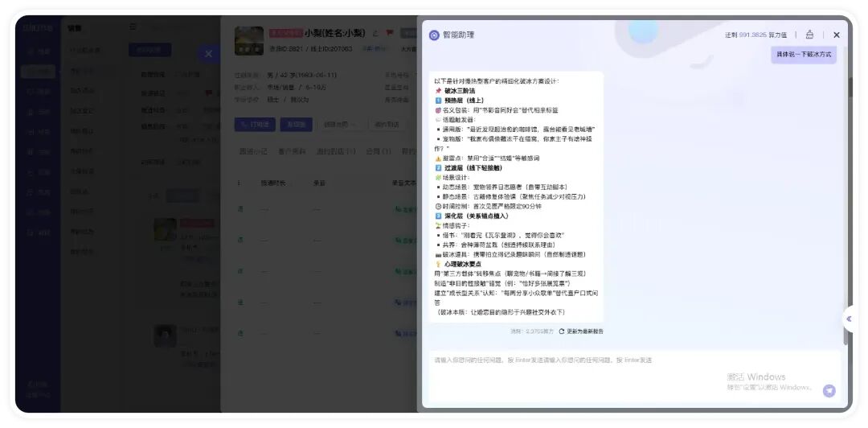
Task: Click the red flag icon next to 小梨
Action: 390,34
